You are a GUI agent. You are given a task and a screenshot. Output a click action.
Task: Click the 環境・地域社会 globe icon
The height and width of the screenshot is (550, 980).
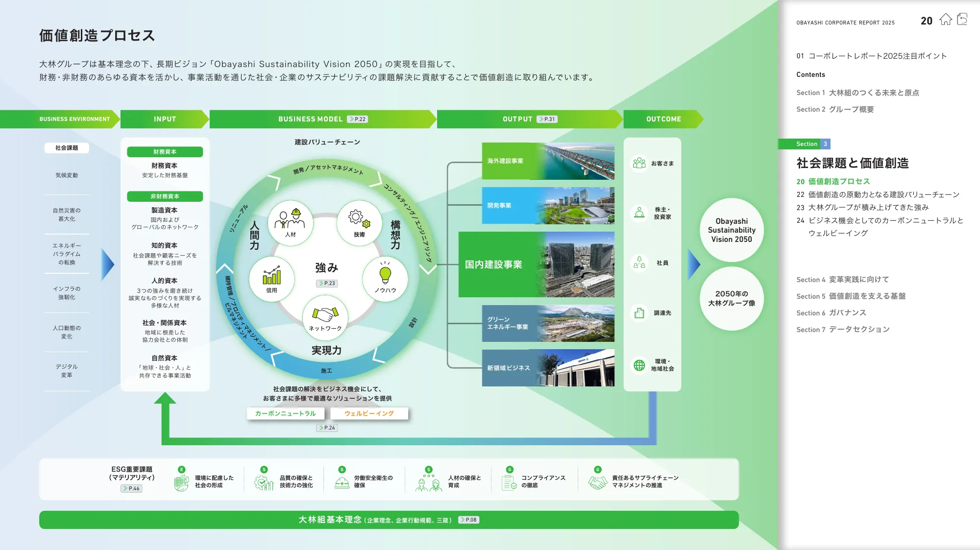click(x=639, y=365)
